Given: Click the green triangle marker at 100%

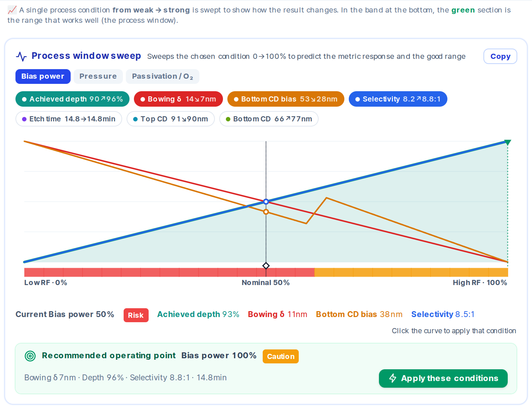Looking at the screenshot, I should click(508, 142).
